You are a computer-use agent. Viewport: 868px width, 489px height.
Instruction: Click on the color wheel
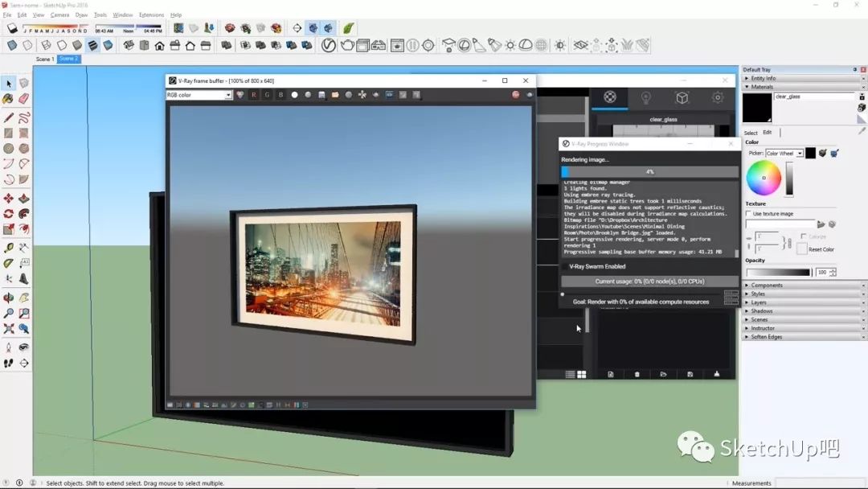[764, 178]
